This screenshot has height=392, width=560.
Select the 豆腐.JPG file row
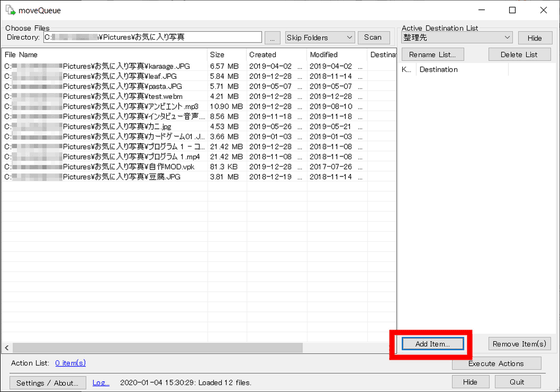199,177
